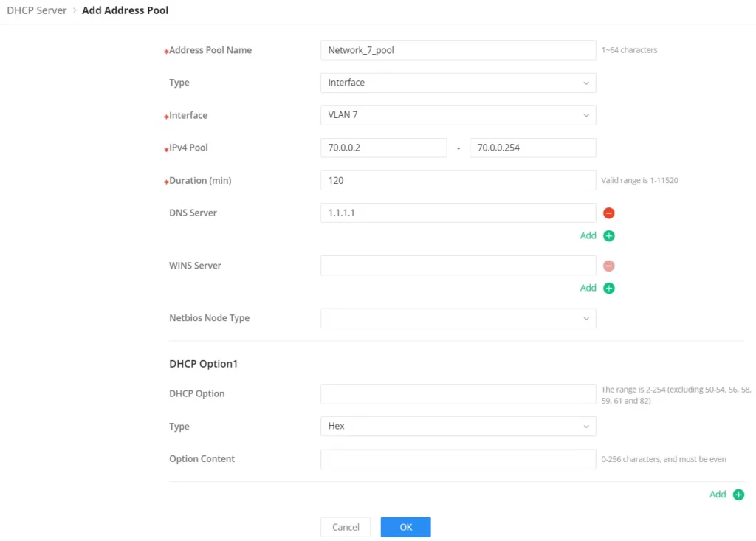756x541 pixels.
Task: Click Add link below Option Content
Action: pos(718,495)
